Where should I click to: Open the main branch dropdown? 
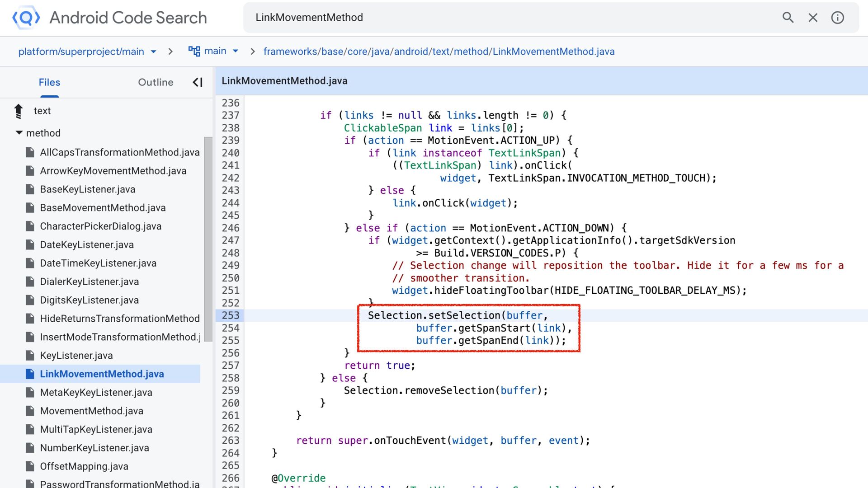tap(235, 52)
